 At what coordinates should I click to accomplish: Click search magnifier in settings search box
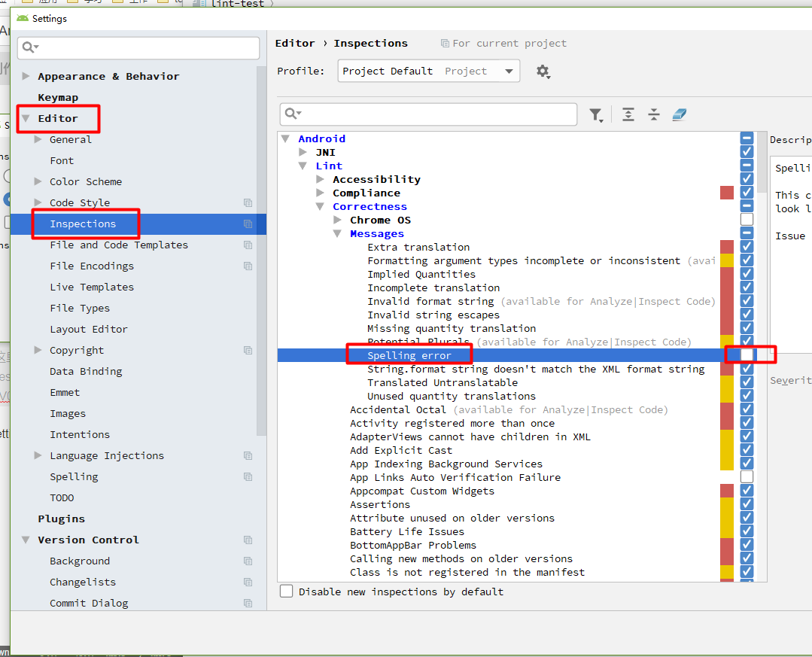coord(30,47)
